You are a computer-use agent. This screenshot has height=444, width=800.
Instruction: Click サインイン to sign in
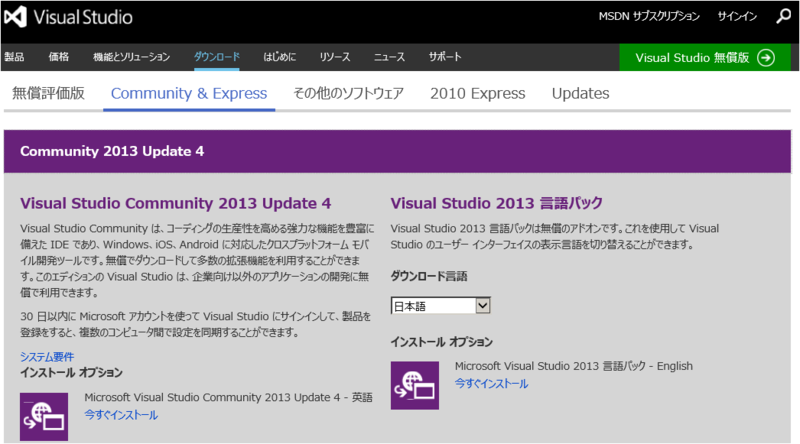737,16
